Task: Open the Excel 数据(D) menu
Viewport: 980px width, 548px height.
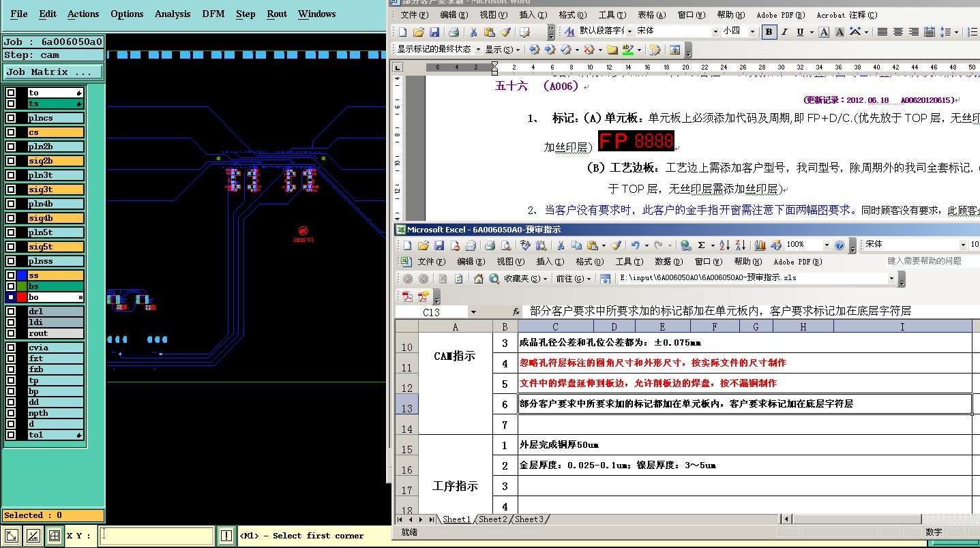Action: point(668,262)
